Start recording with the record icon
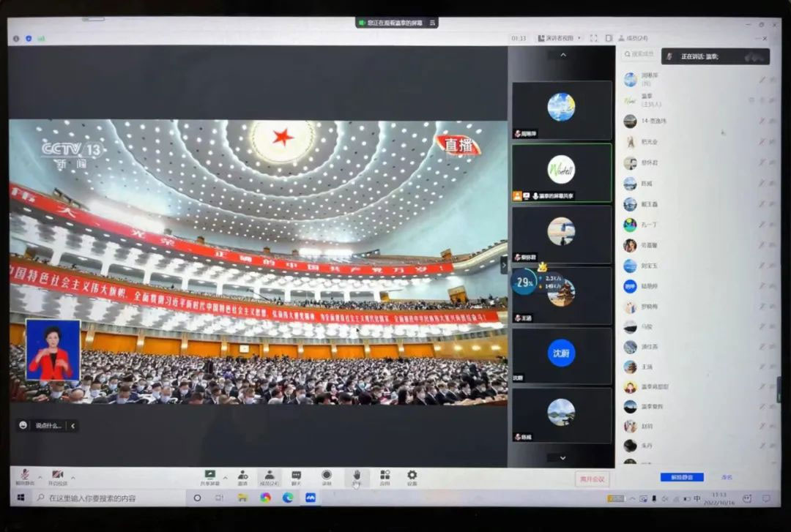 (x=327, y=476)
